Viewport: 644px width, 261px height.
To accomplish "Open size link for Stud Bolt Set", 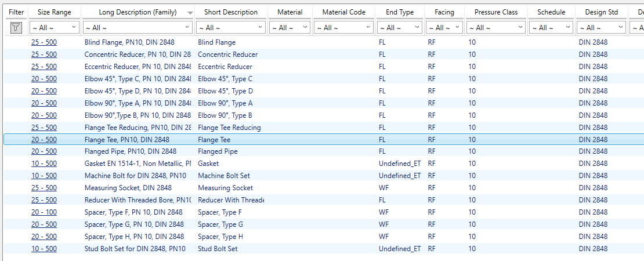I will (x=44, y=249).
